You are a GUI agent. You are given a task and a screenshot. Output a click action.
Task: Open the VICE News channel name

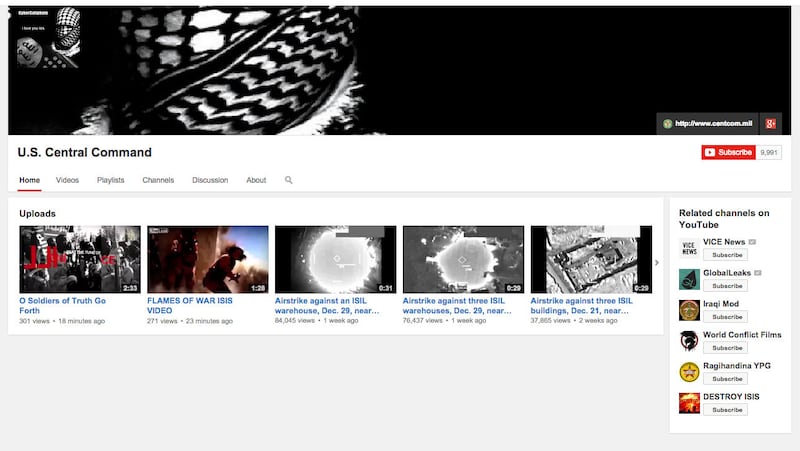pyautogui.click(x=724, y=242)
